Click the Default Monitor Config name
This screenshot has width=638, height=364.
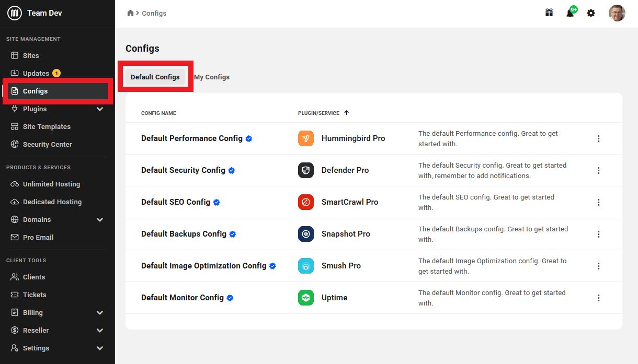[x=183, y=298]
